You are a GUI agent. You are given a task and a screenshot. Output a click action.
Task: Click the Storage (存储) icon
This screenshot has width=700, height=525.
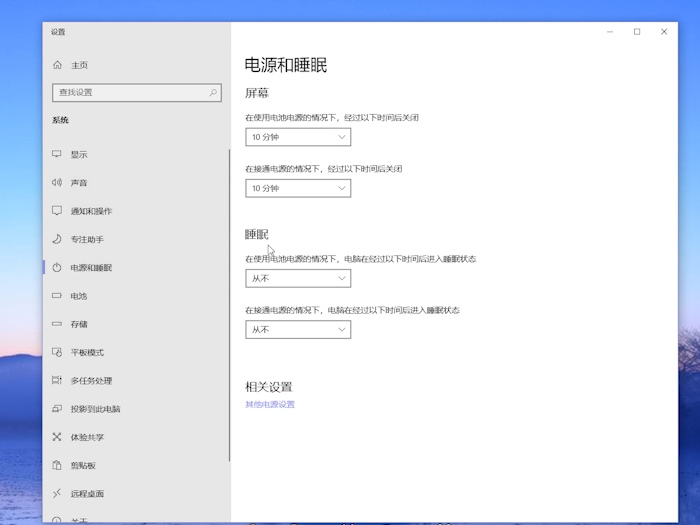(x=57, y=324)
